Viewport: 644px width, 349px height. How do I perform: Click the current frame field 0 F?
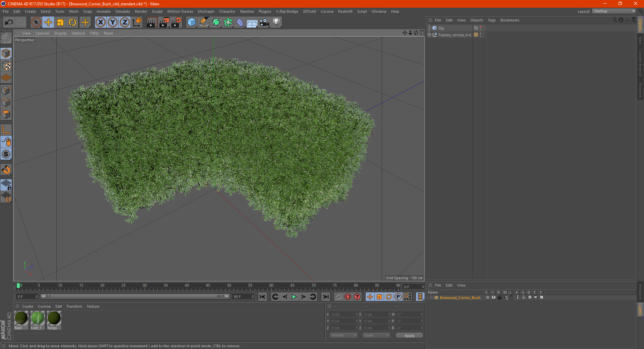pos(27,297)
